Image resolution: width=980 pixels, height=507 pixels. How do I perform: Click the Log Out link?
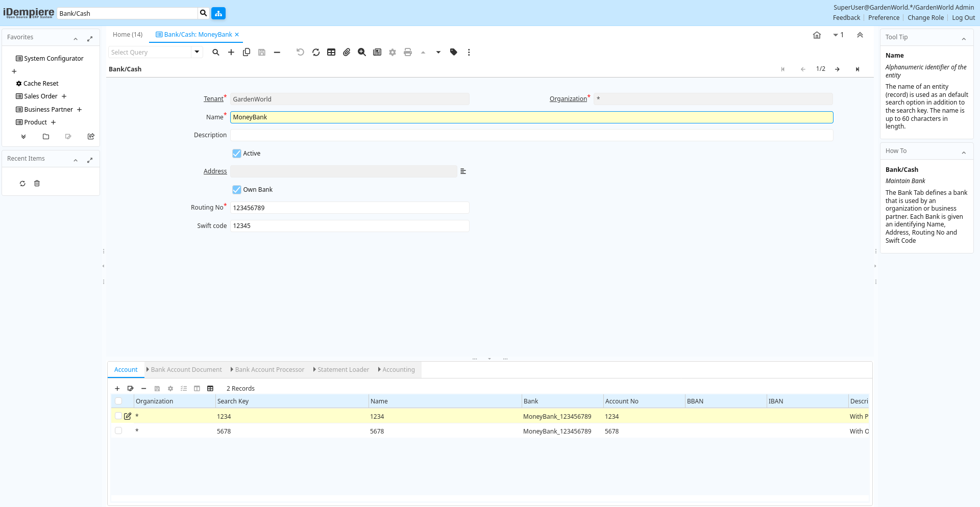pyautogui.click(x=963, y=18)
